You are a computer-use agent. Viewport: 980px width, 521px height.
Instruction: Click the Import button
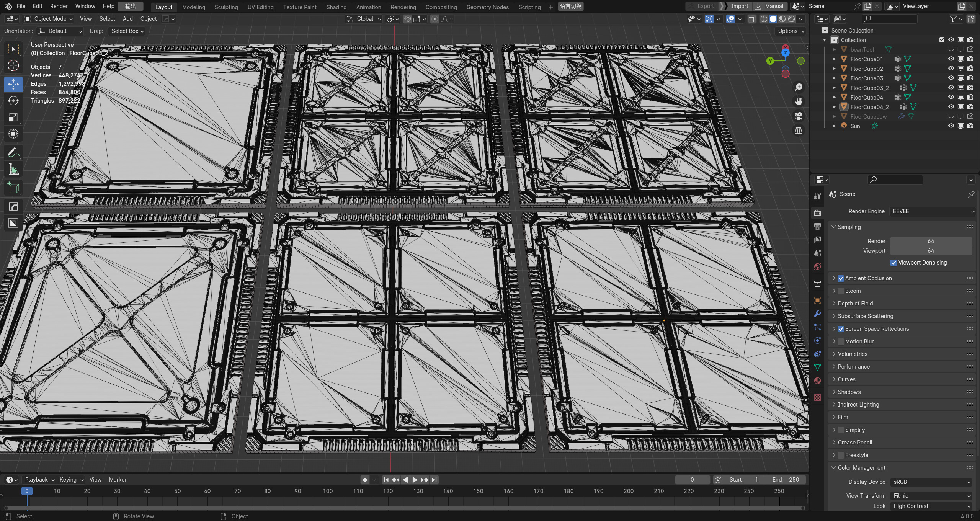[x=735, y=6]
